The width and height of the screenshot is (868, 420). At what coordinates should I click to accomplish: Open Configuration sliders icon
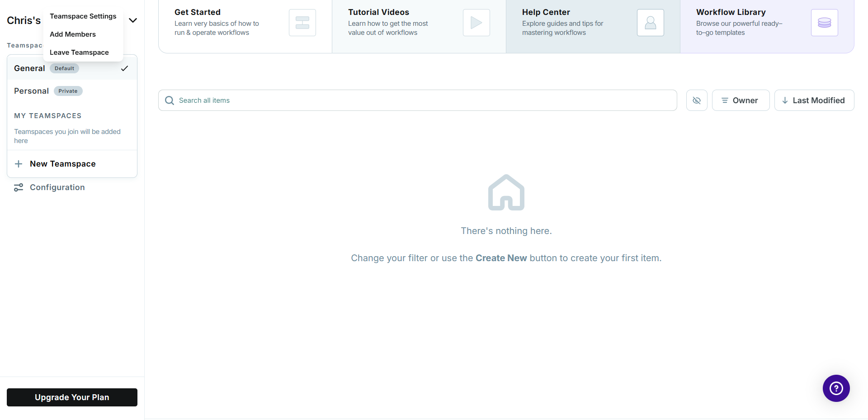click(x=19, y=187)
